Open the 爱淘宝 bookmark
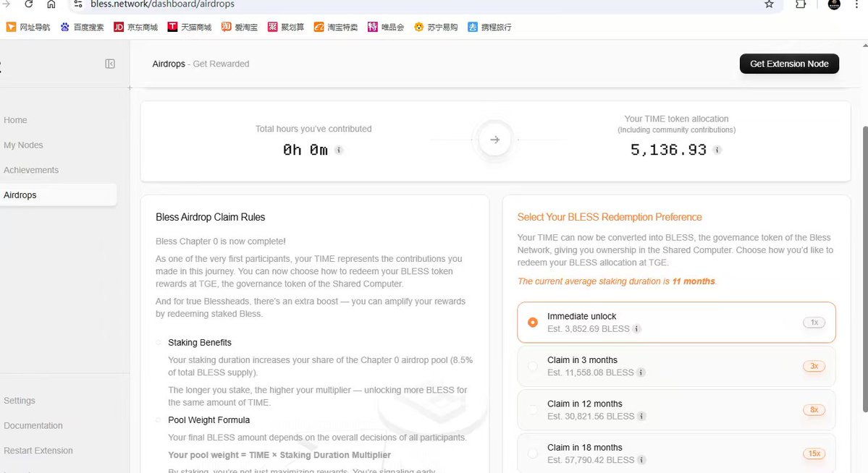This screenshot has height=473, width=868. [x=239, y=27]
